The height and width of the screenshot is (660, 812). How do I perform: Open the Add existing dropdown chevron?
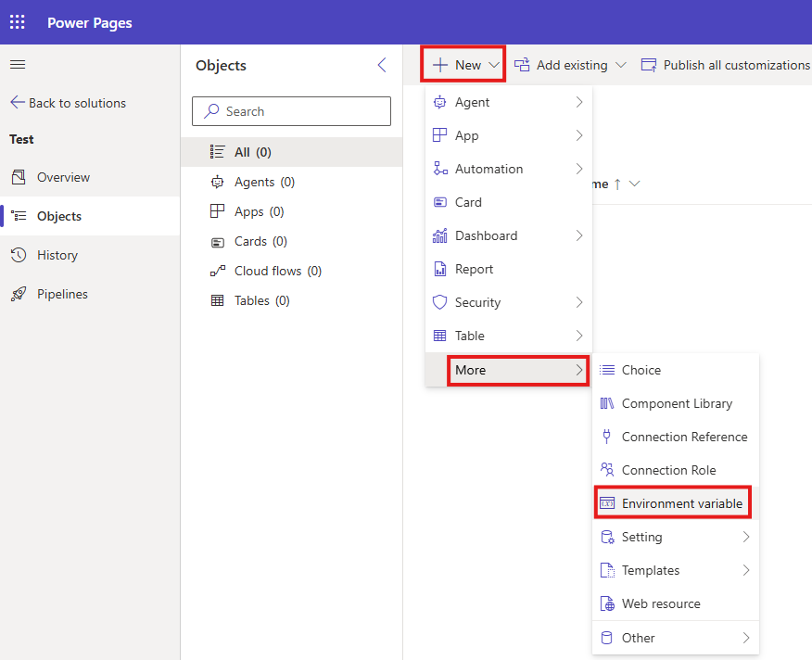[621, 65]
